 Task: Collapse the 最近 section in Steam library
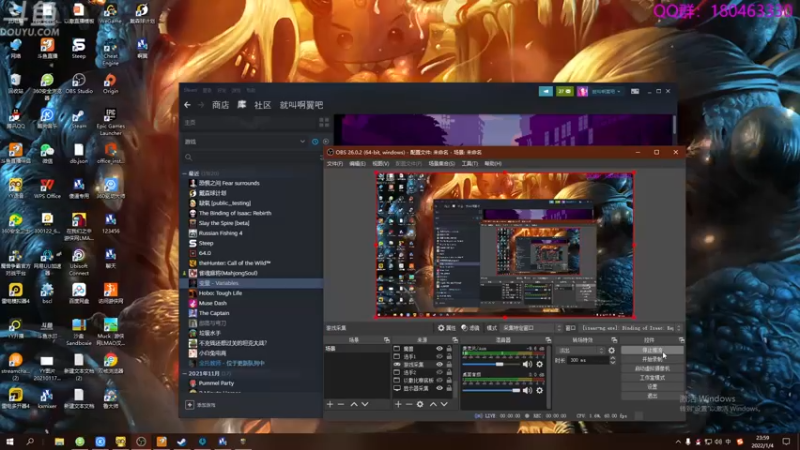[185, 173]
